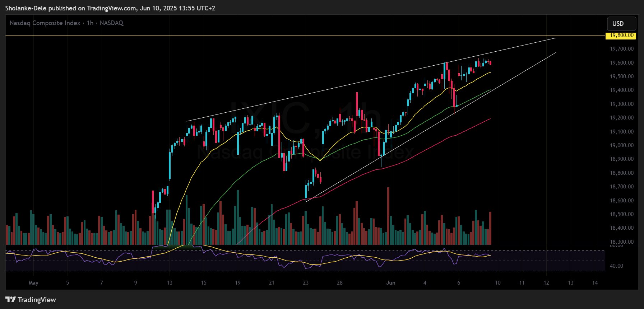The height and width of the screenshot is (309, 644).
Task: Click the Nasdaq Composite Index chart title
Action: pyautogui.click(x=66, y=23)
